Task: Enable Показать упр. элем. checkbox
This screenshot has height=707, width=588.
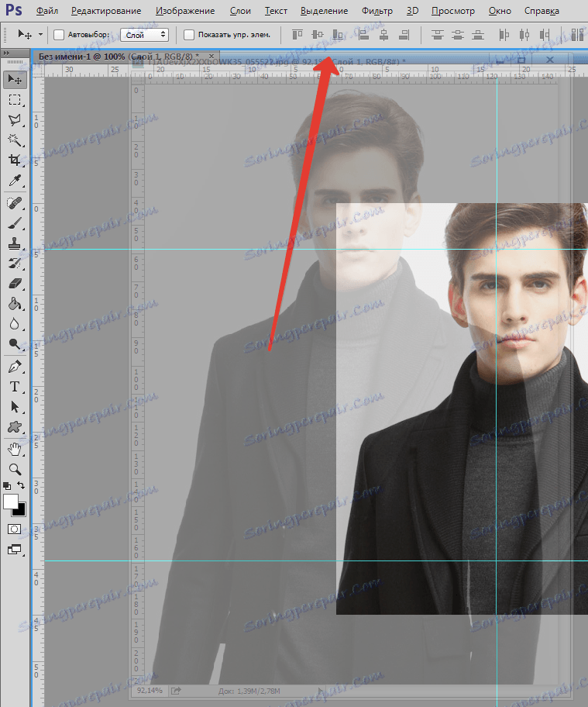Action: [189, 35]
